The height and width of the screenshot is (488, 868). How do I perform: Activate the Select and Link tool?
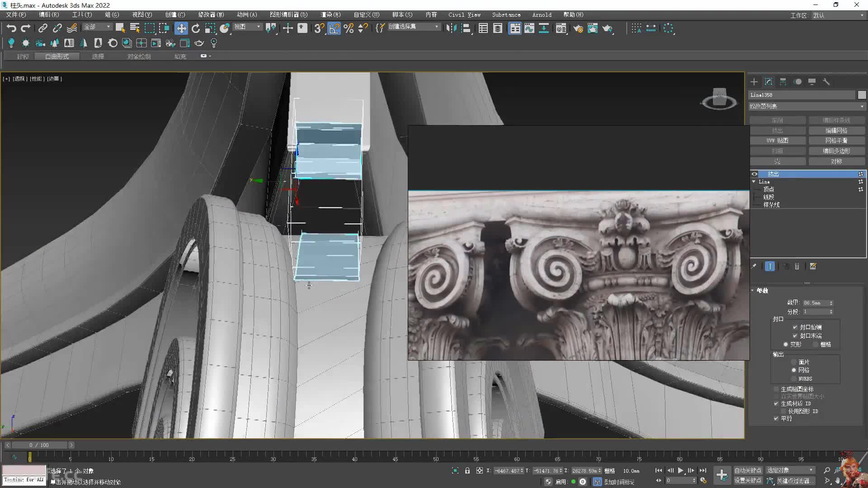tap(42, 28)
